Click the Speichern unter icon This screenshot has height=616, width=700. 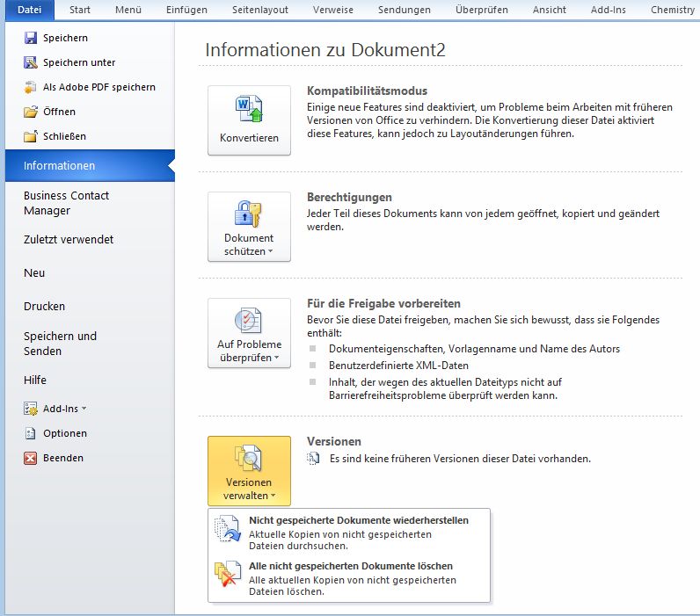31,63
